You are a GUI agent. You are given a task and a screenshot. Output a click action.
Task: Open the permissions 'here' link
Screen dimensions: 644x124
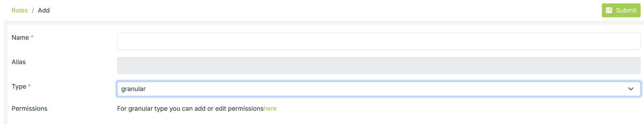pyautogui.click(x=270, y=109)
